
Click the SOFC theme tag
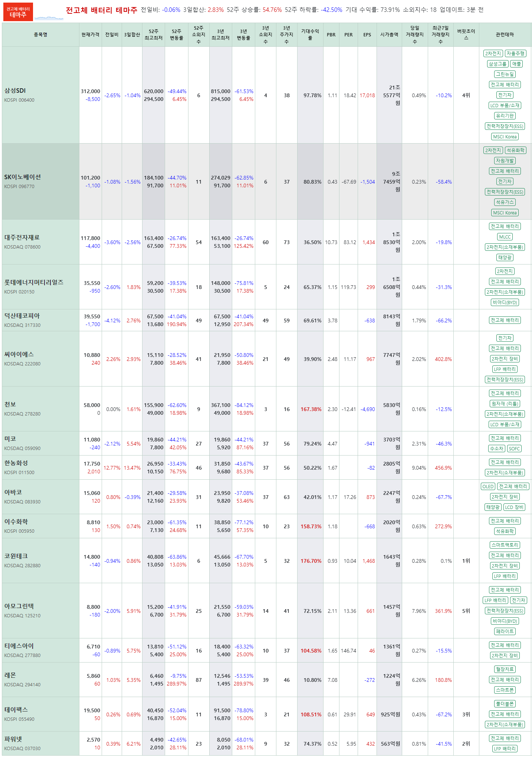point(514,448)
